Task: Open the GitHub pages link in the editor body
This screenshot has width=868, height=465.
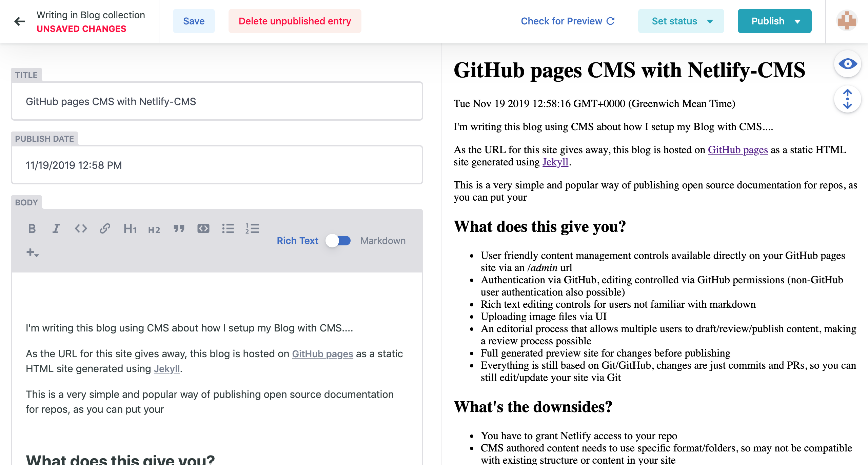Action: pyautogui.click(x=322, y=354)
